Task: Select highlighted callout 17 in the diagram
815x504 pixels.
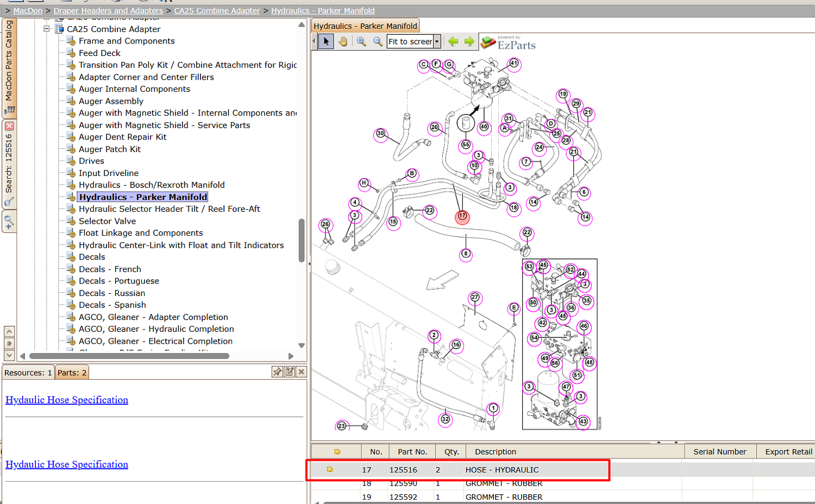Action: [462, 216]
